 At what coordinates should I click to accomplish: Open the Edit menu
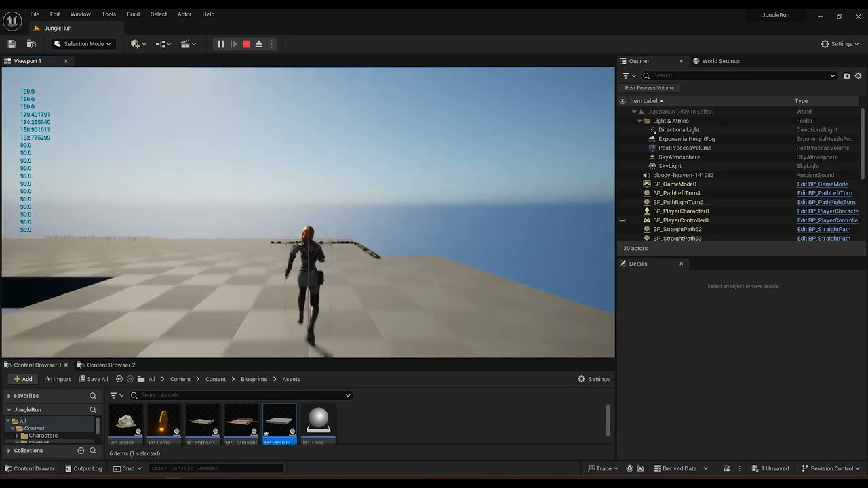55,14
